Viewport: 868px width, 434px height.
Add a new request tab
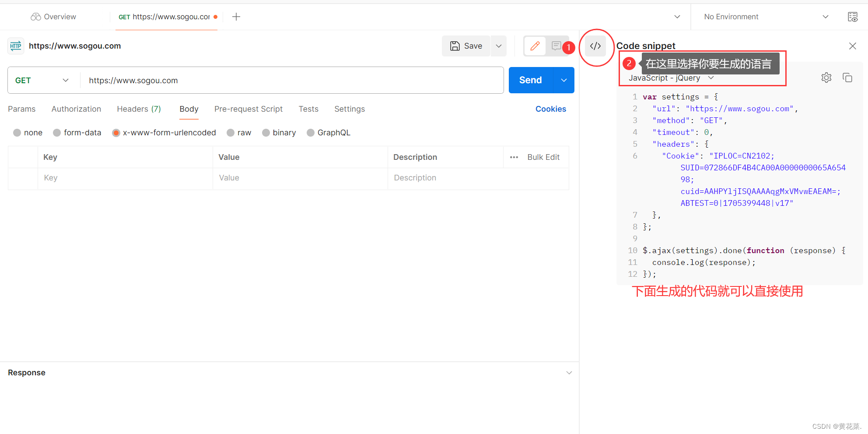pos(236,17)
